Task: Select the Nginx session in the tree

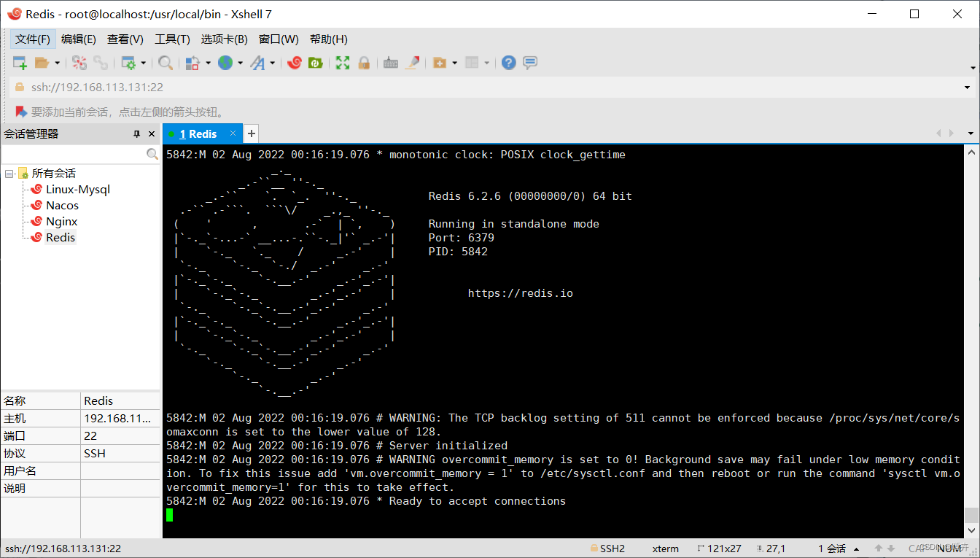Action: pos(61,221)
